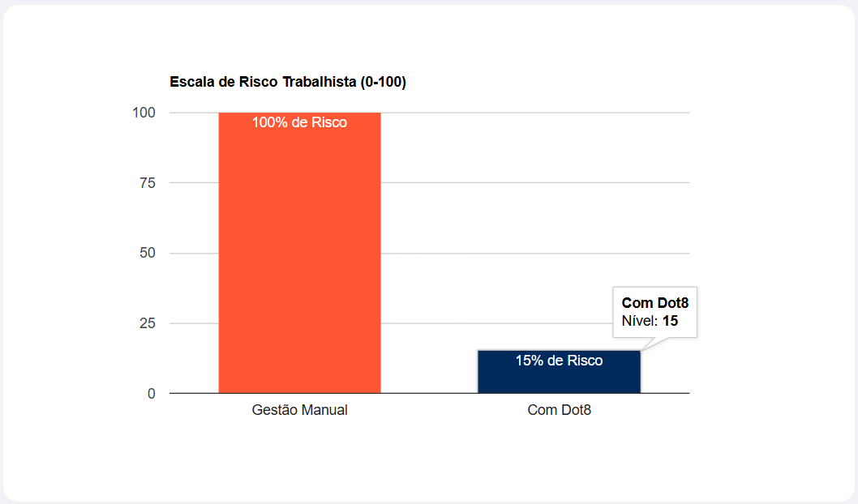Click the bold 15 value in the tooltip
Image resolution: width=858 pixels, height=504 pixels.
(670, 321)
